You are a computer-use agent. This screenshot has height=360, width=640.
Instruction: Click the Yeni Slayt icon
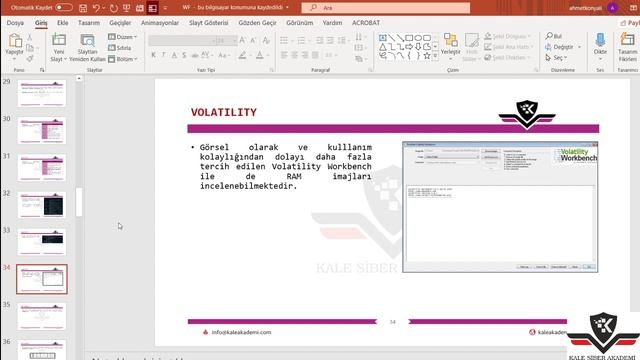tap(59, 40)
